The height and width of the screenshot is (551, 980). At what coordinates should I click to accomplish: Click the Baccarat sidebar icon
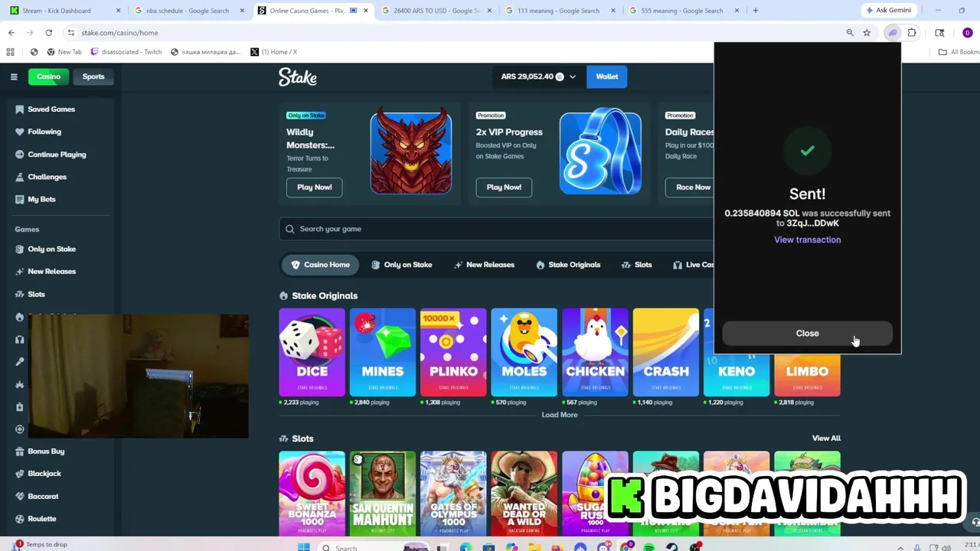coord(20,496)
